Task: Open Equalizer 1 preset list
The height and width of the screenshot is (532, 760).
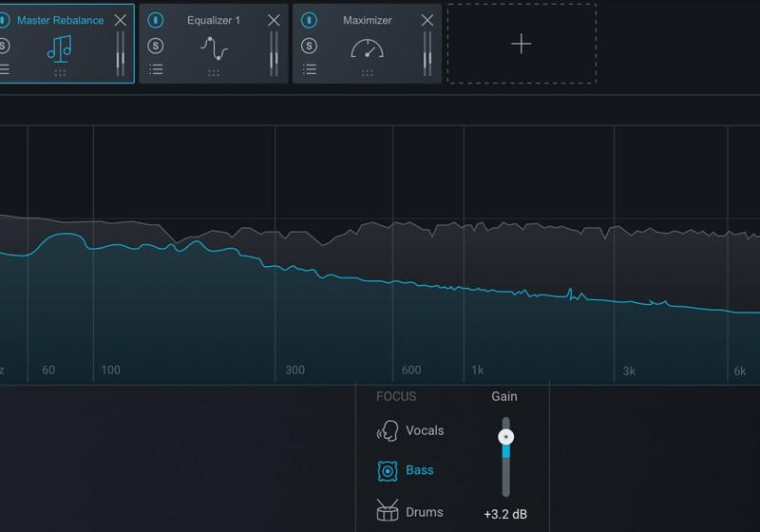Action: click(156, 69)
